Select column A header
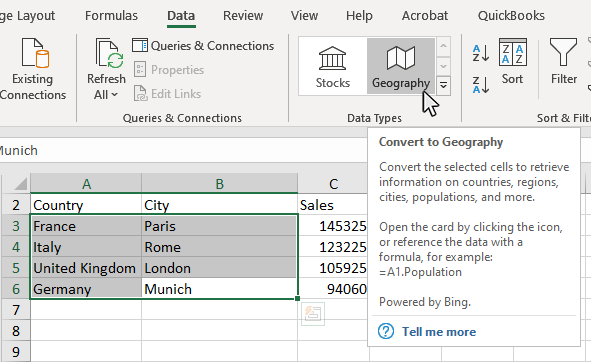 86,184
